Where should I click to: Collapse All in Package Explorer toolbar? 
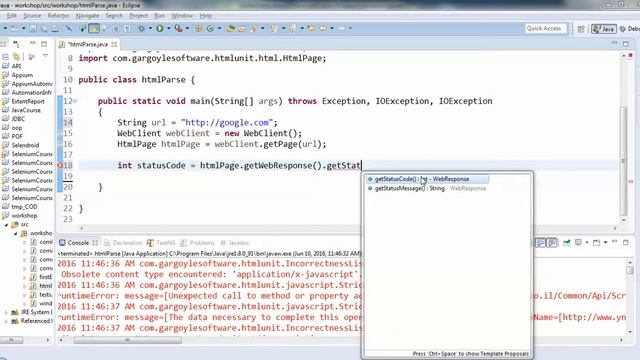point(5,56)
